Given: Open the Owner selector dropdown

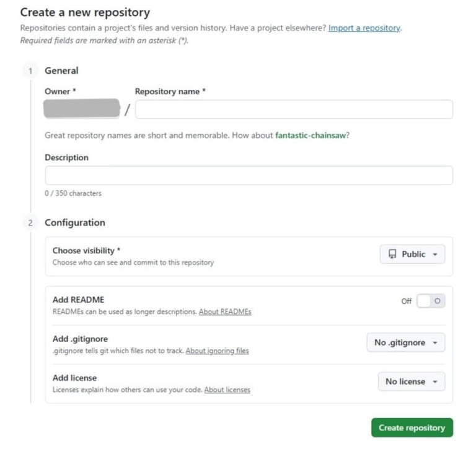Looking at the screenshot, I should (82, 109).
